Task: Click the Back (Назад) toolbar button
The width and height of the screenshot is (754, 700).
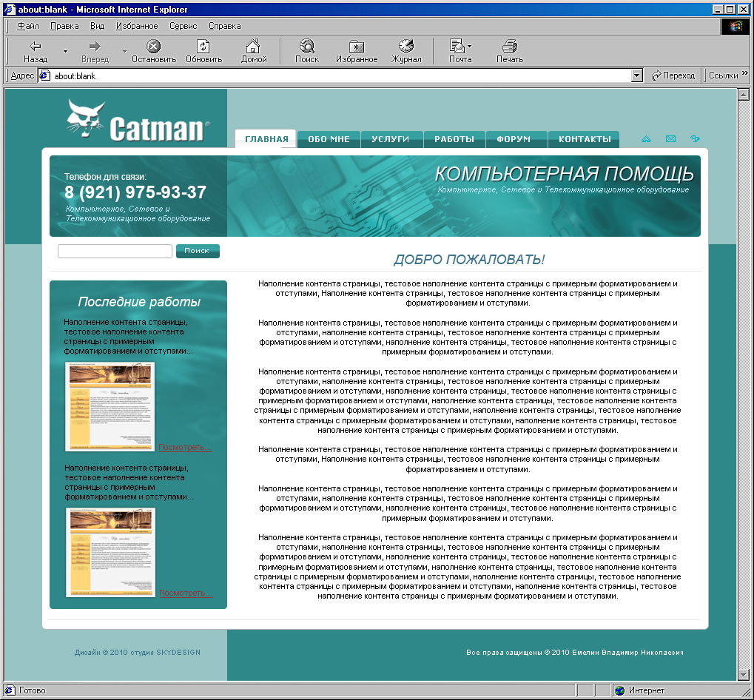Action: (35, 51)
